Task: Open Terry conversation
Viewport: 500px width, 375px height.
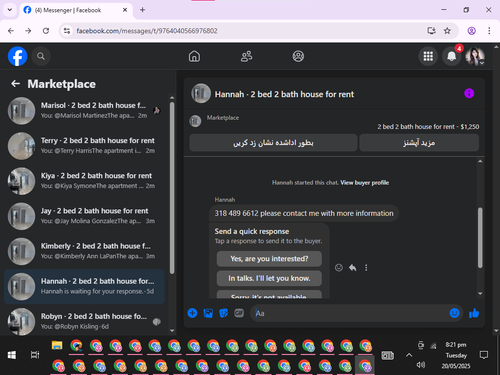Action: pyautogui.click(x=84, y=146)
